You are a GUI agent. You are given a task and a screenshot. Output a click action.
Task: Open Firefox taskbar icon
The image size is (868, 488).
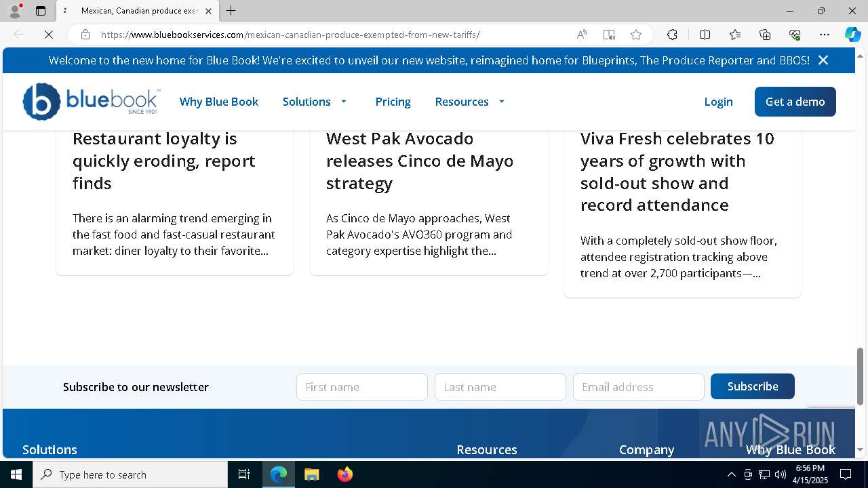click(x=344, y=474)
